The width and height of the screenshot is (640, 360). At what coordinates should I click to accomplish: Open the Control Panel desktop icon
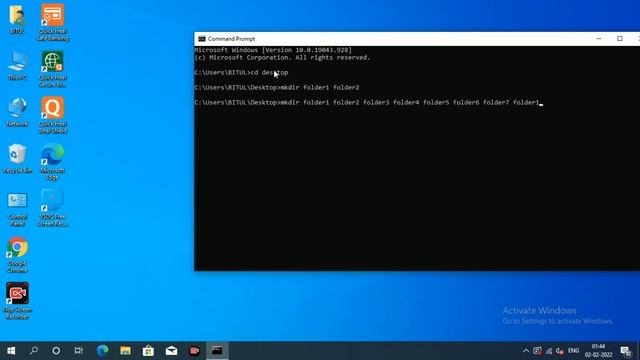coord(17,209)
